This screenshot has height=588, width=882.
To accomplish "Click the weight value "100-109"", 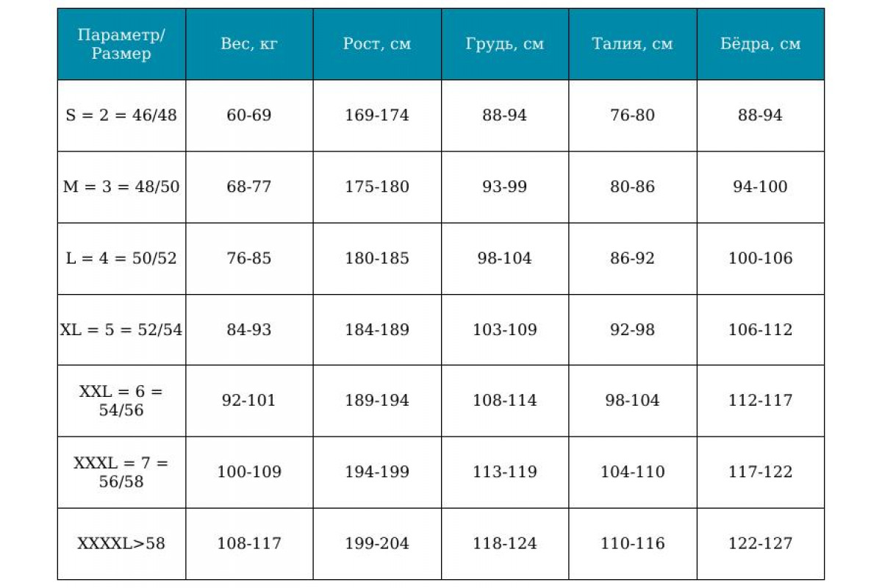I will [x=249, y=472].
